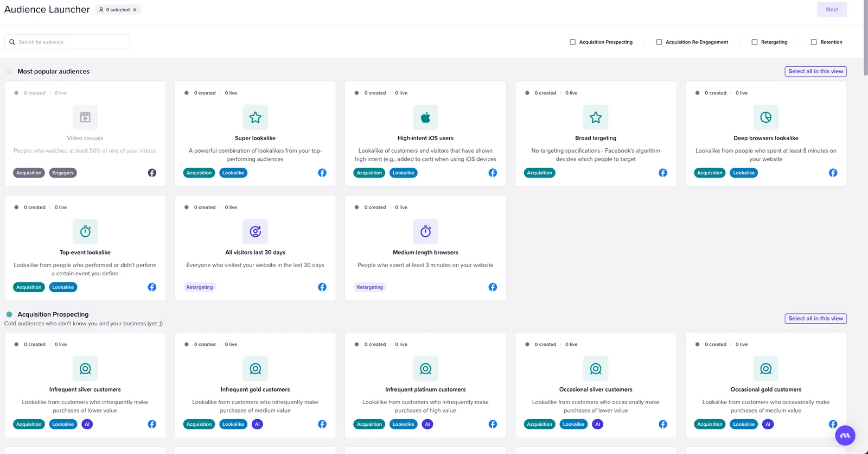Screen dimensions: 868x454
Task: Click the Medium-length browsers timer icon
Action: tap(425, 231)
